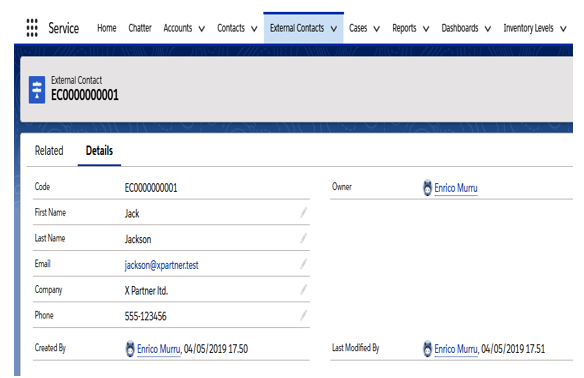Edit First Name with the pencil icon

pos(304,213)
